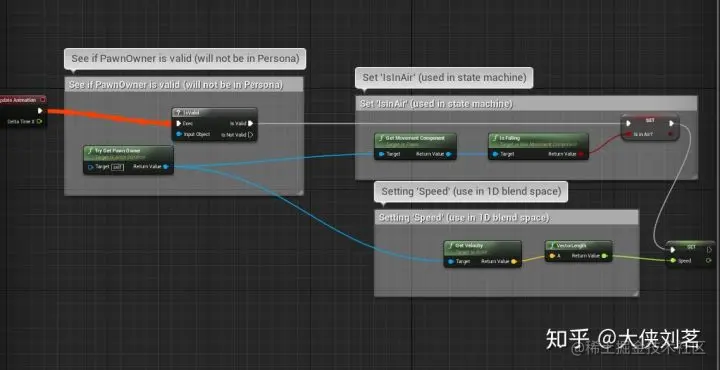Viewport: 720px width, 370px height.
Task: Click the Is Valid output exec pin
Action: 250,123
